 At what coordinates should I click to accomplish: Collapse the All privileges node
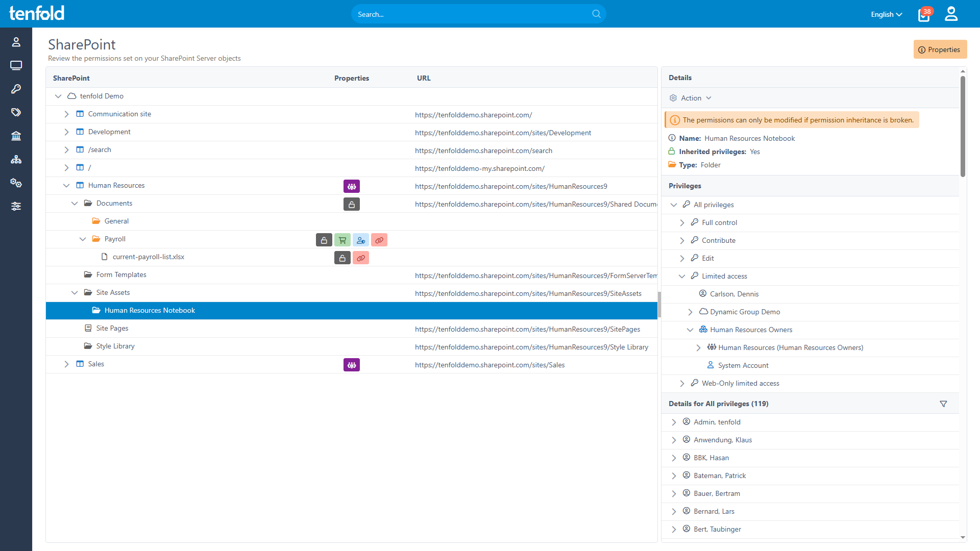[x=674, y=205]
